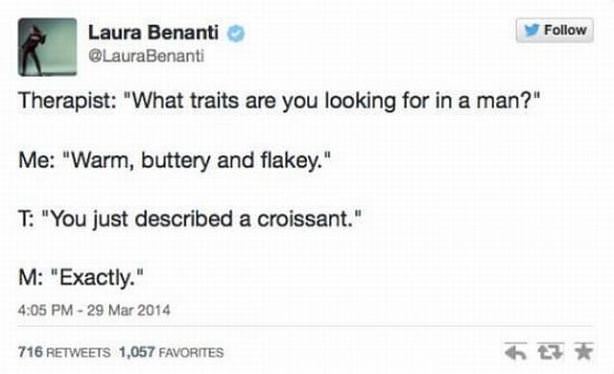This screenshot has width=614, height=374.
Task: Retweet this tweet using the retweet icon
Action: pos(551,351)
